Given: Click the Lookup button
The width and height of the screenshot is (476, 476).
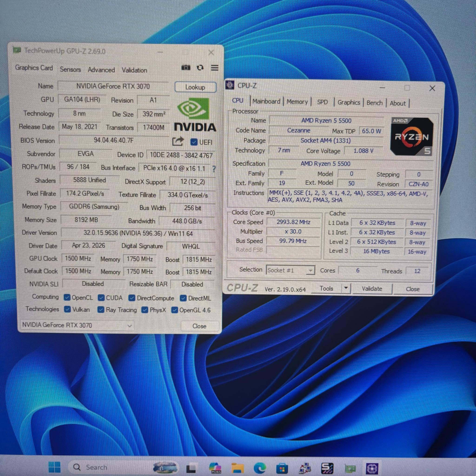Looking at the screenshot, I should click(x=195, y=87).
